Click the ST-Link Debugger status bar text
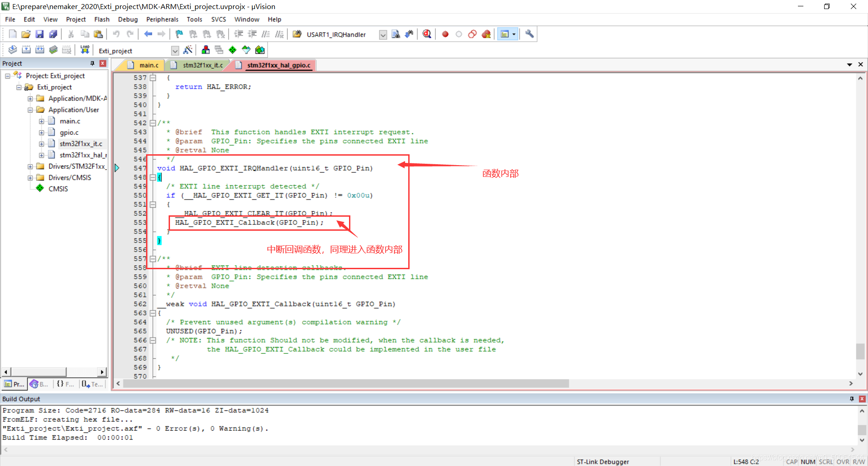The height and width of the screenshot is (466, 868). [603, 461]
